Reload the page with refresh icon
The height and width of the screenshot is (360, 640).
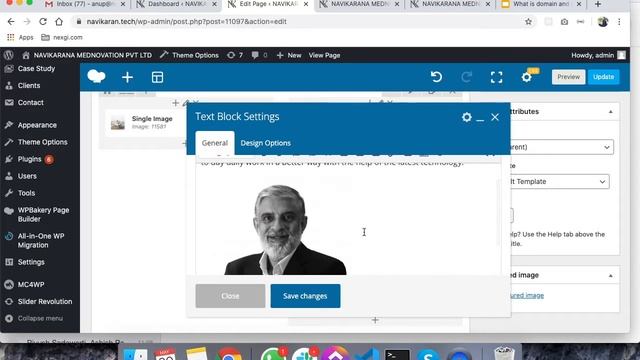pyautogui.click(x=43, y=22)
